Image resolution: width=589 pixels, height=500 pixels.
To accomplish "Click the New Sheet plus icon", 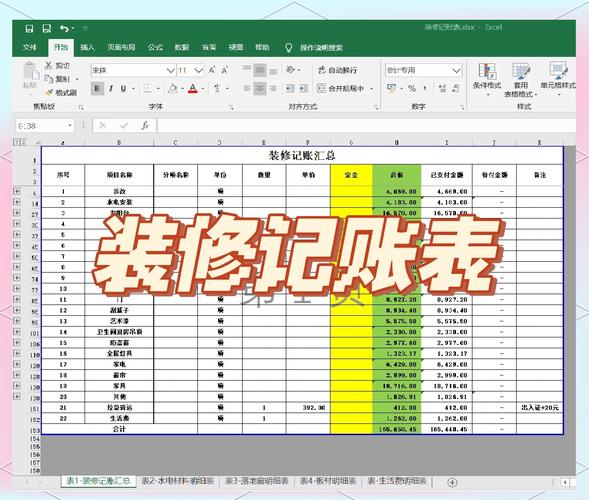I will 453,482.
